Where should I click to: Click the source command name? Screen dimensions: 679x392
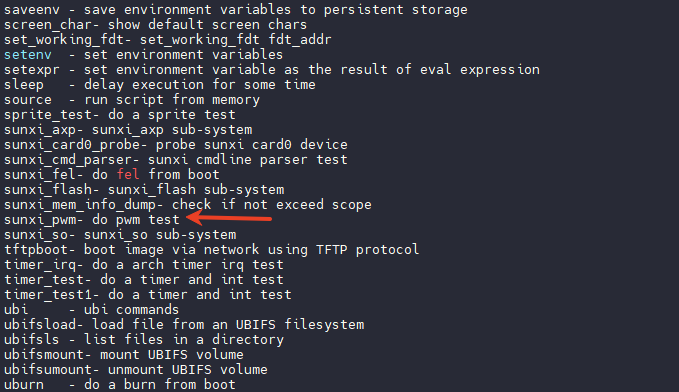click(x=28, y=100)
